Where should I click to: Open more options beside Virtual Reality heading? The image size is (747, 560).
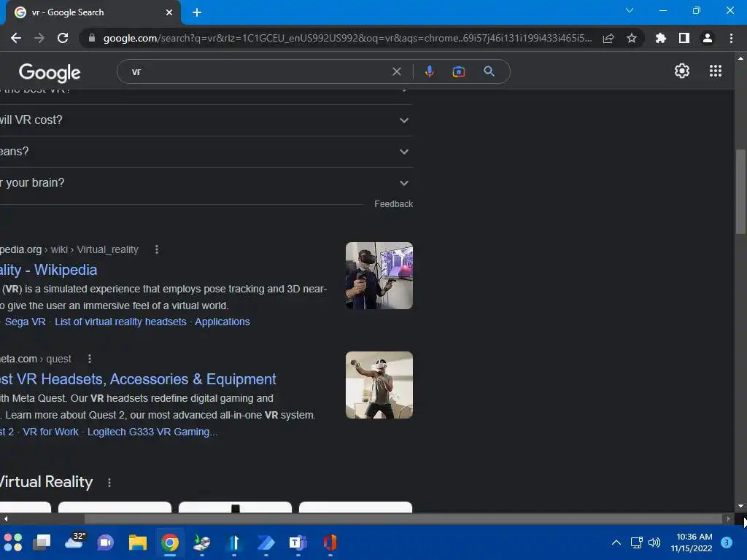pos(109,483)
